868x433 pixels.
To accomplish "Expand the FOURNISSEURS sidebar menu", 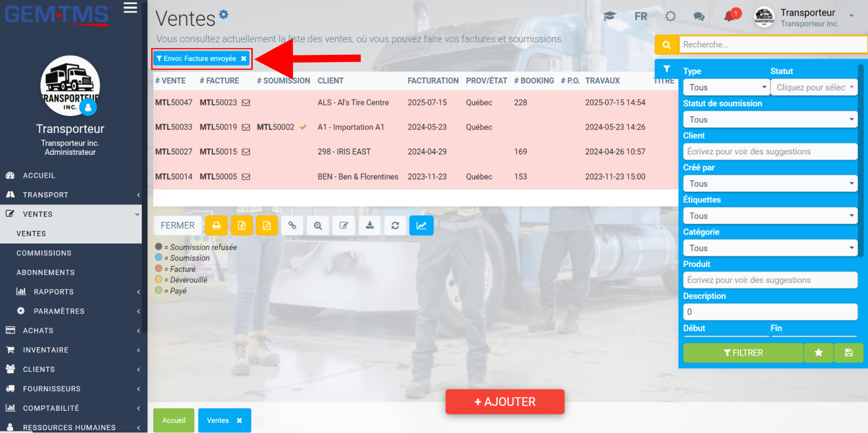I will (x=71, y=389).
